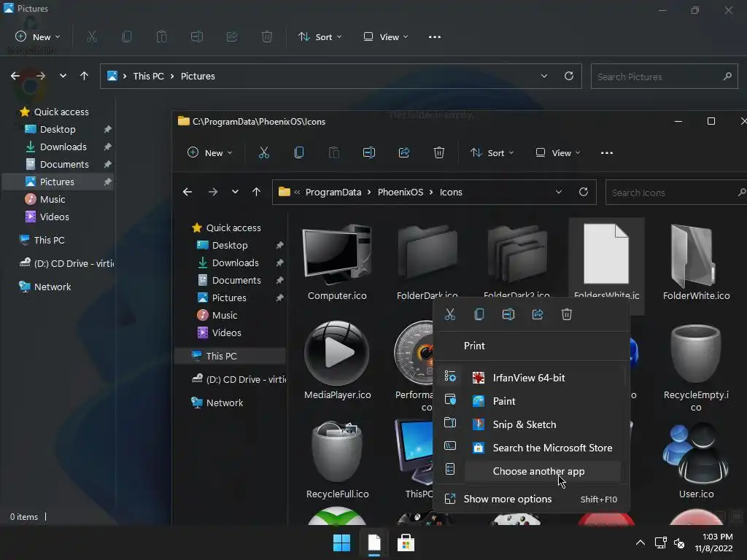The image size is (747, 560).
Task: Select RecycleFull.ico file
Action: (337, 459)
